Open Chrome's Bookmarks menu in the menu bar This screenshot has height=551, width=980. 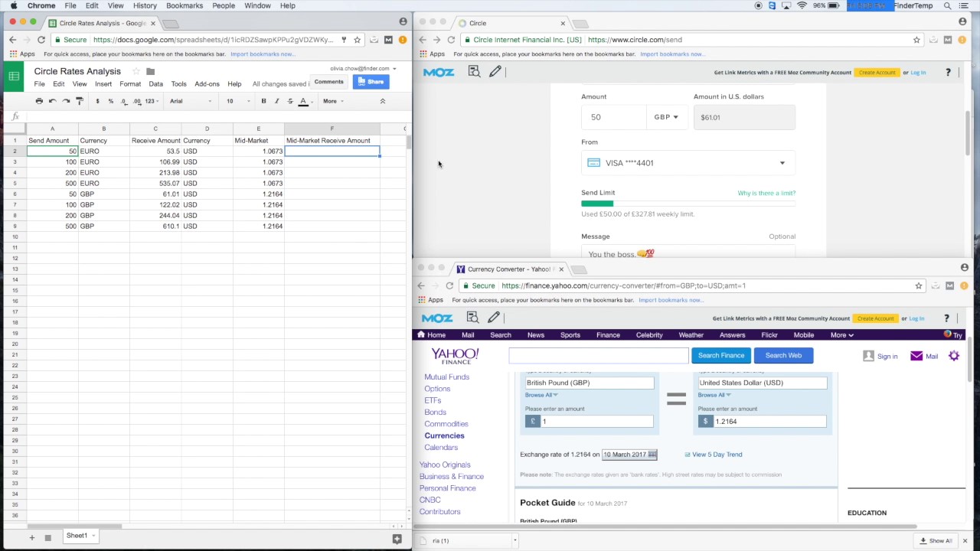pyautogui.click(x=185, y=5)
